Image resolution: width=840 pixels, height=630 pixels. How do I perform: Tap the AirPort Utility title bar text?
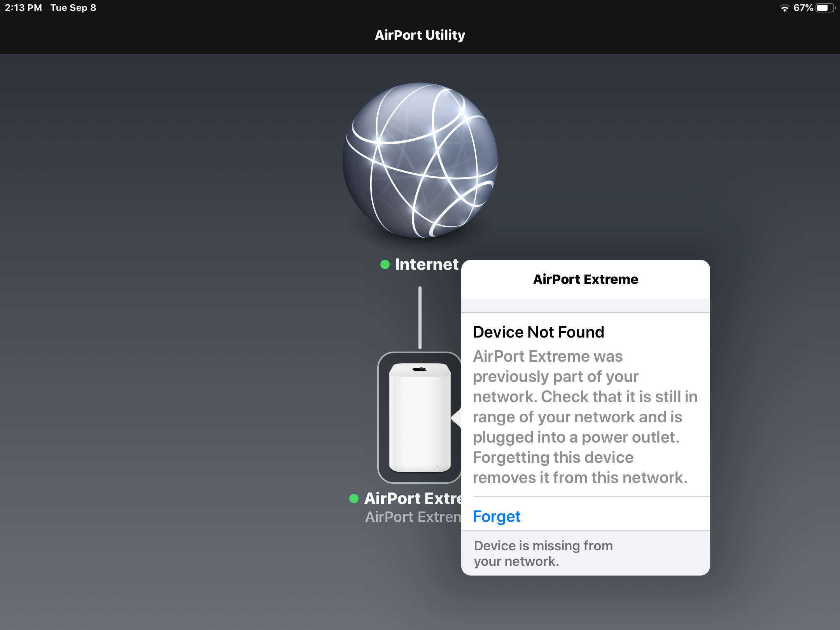[420, 35]
